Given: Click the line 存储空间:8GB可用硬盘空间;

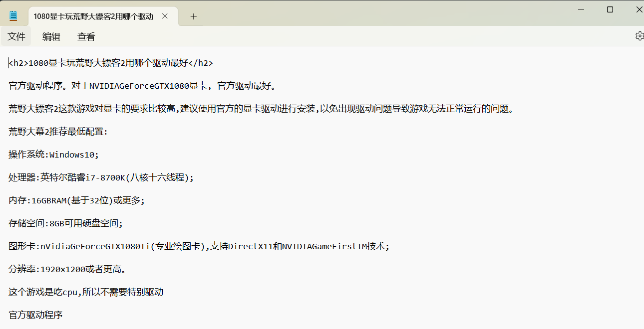Looking at the screenshot, I should (65, 223).
